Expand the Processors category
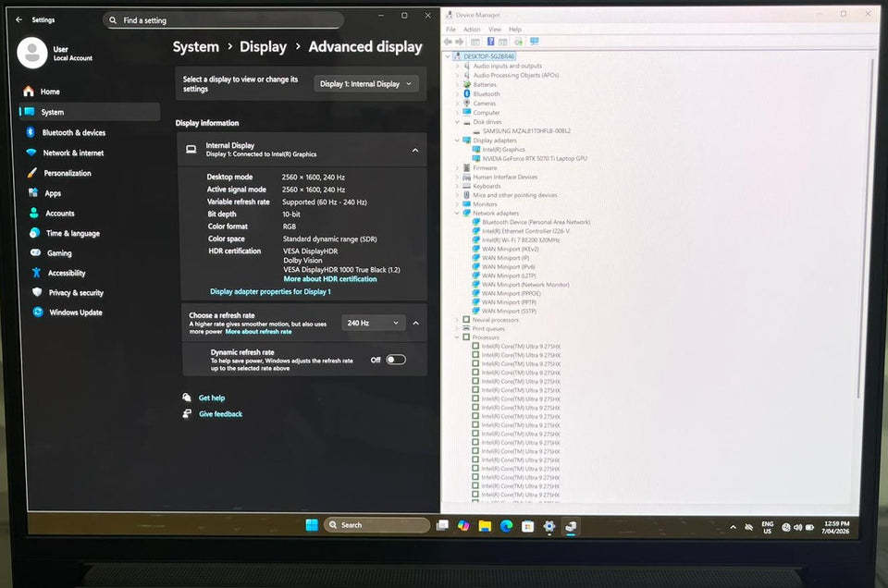Screen dimensions: 888x588 coord(456,337)
